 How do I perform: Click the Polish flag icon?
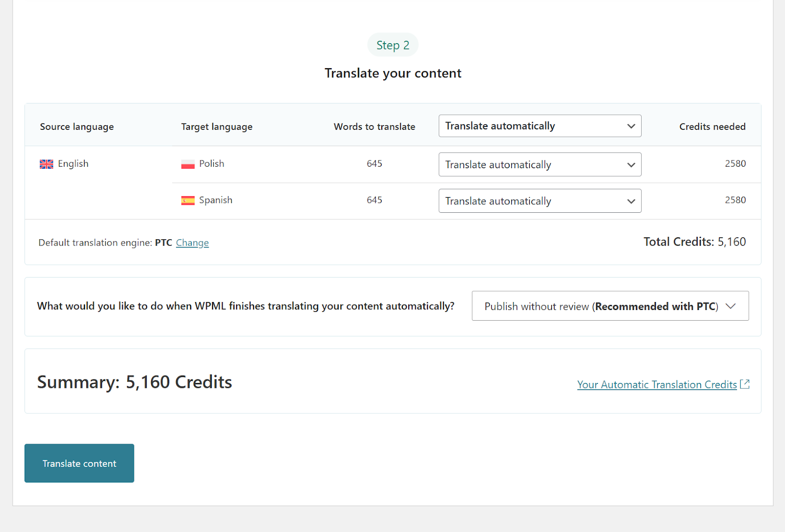click(188, 164)
